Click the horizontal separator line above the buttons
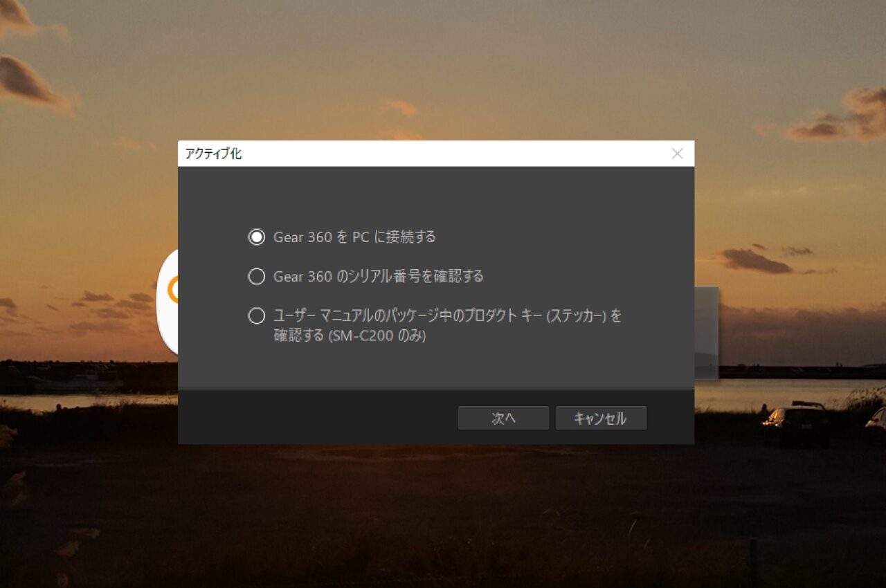Viewport: 886px width, 588px height. [436, 388]
